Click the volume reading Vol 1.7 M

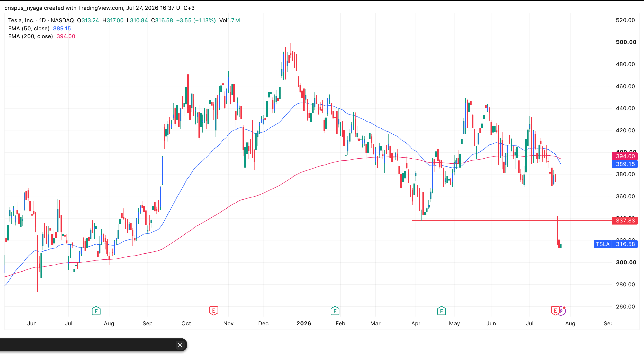(x=230, y=20)
